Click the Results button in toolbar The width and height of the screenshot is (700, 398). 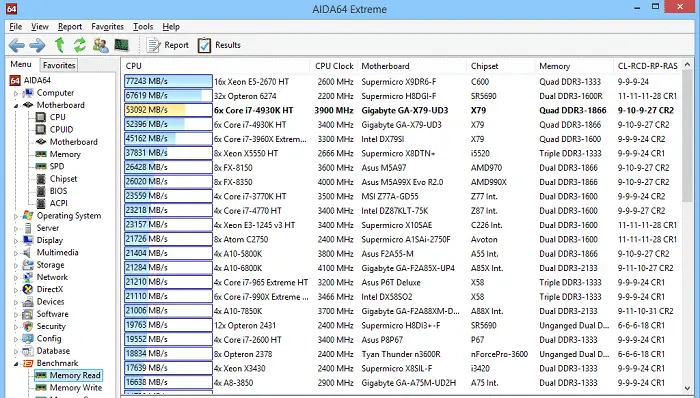click(219, 45)
